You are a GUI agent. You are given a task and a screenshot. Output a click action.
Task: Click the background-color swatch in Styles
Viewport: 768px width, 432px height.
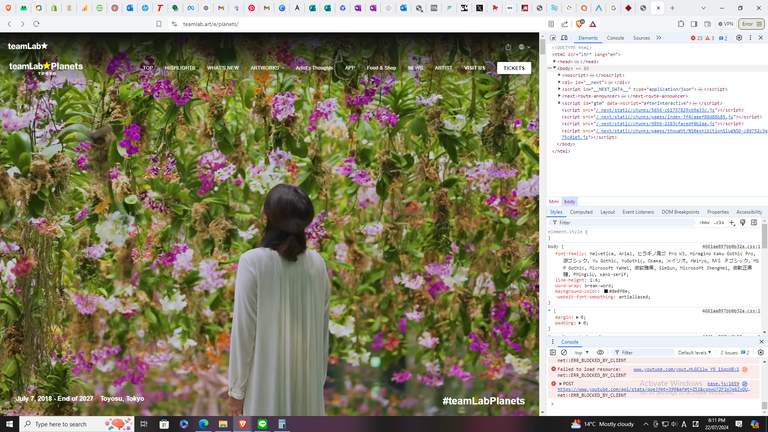click(606, 291)
